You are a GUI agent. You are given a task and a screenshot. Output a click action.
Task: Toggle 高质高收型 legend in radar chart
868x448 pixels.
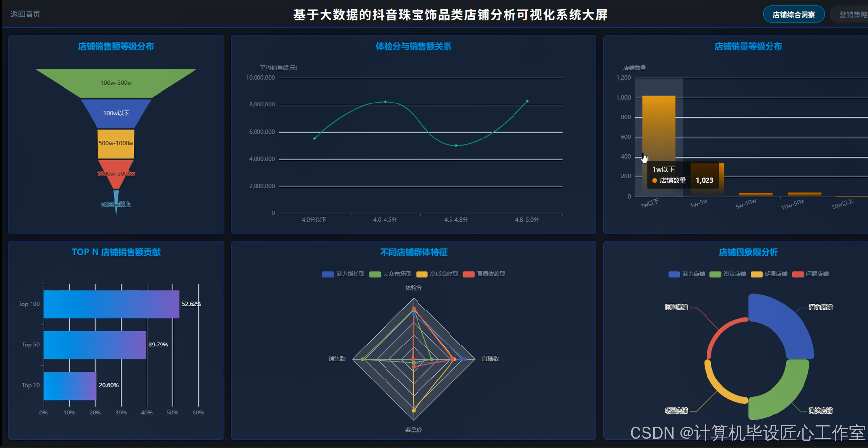[x=437, y=274]
